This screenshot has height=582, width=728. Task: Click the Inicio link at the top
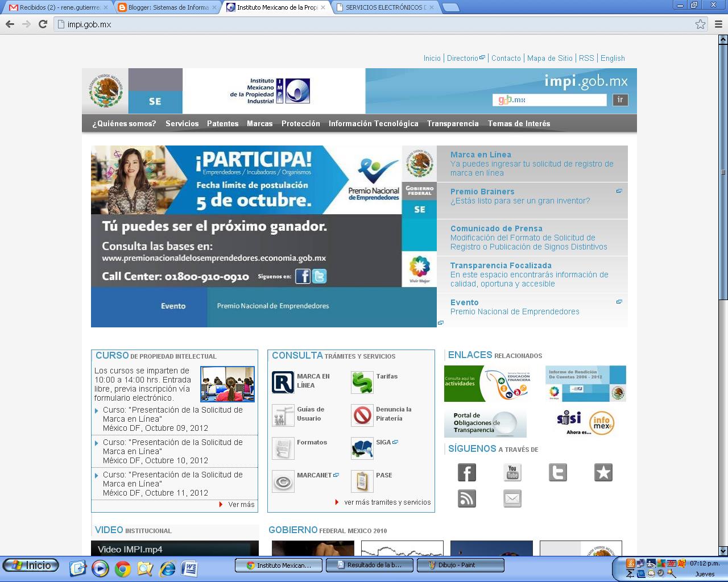click(432, 58)
